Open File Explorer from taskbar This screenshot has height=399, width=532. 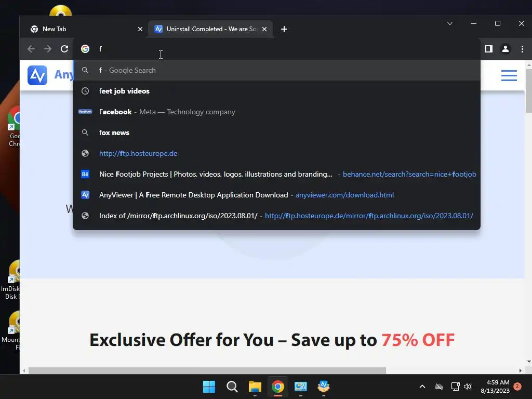pos(255,387)
